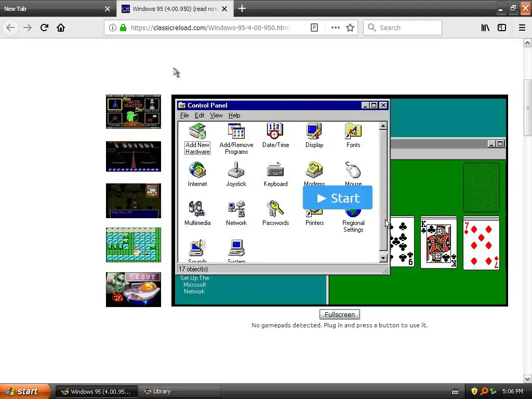Click the Fullscreen button

[340, 314]
